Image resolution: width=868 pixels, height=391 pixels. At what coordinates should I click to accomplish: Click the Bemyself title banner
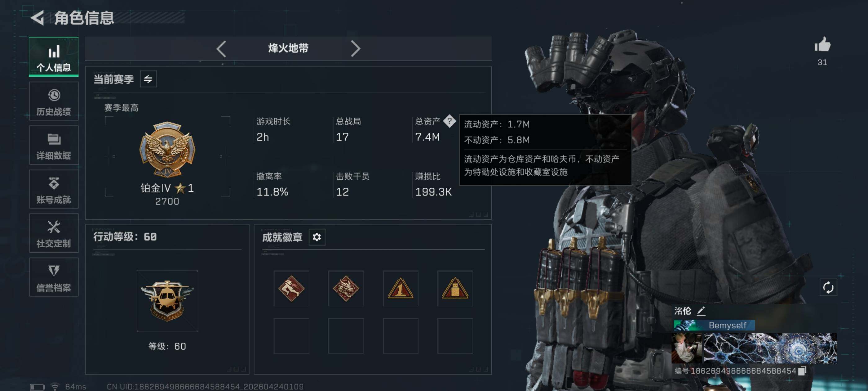point(714,325)
